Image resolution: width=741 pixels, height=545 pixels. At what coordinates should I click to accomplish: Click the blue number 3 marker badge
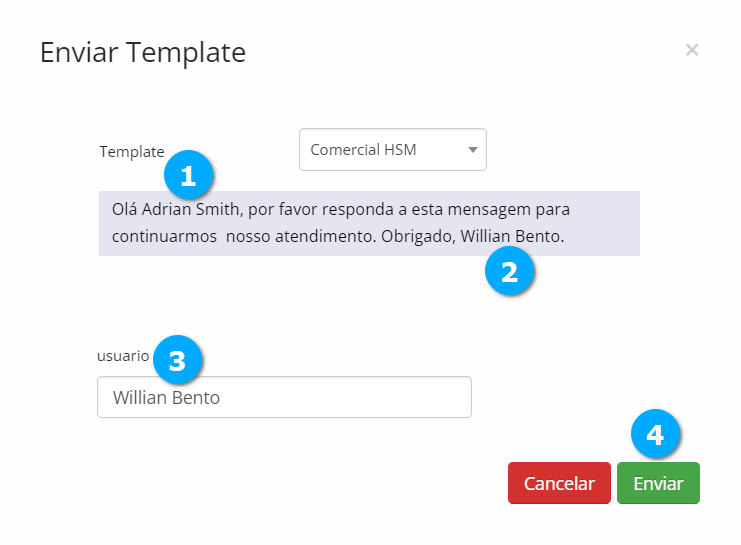[x=178, y=361]
